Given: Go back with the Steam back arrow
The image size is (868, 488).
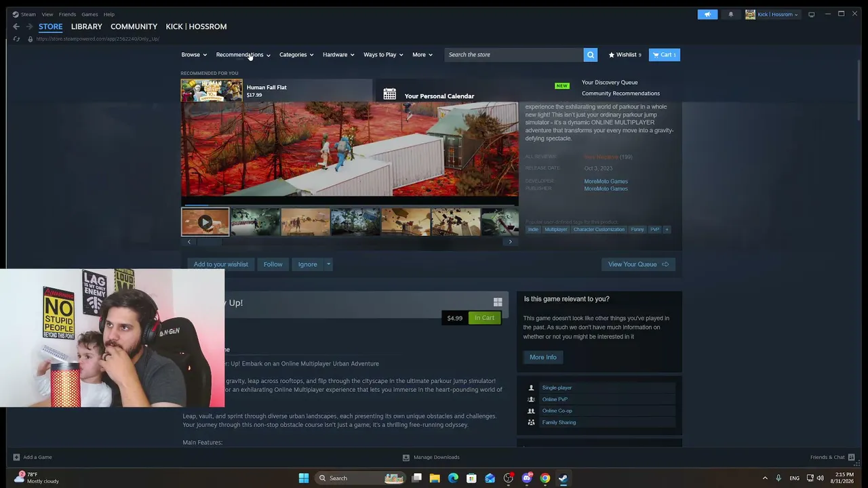Looking at the screenshot, I should tap(16, 26).
